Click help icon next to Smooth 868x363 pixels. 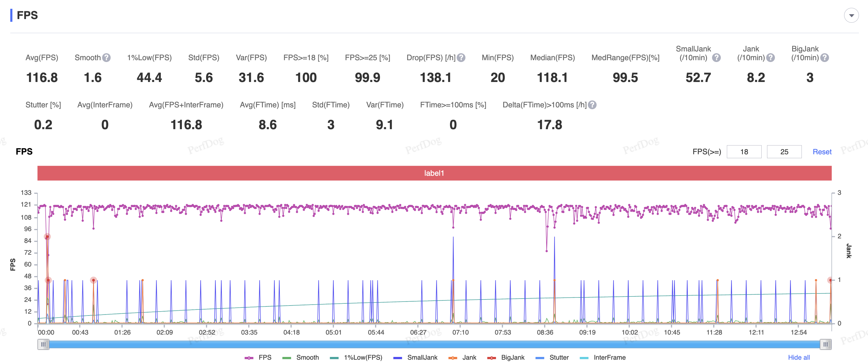point(106,58)
